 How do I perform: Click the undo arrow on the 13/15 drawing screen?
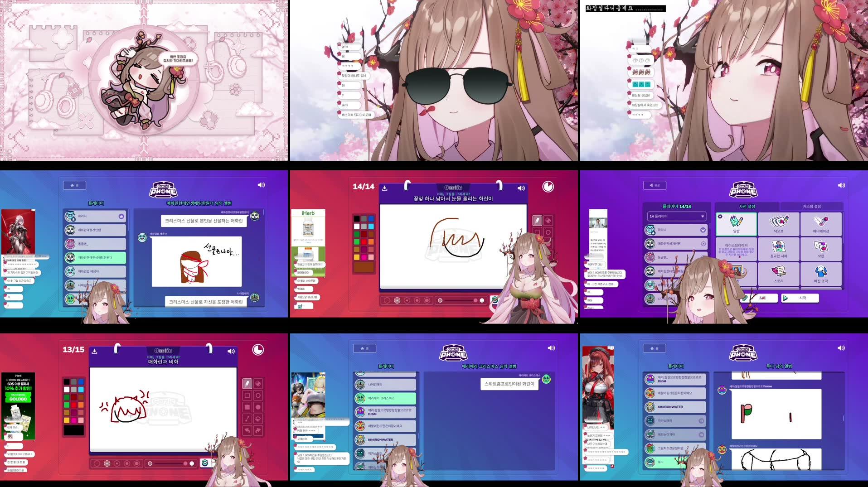(247, 429)
